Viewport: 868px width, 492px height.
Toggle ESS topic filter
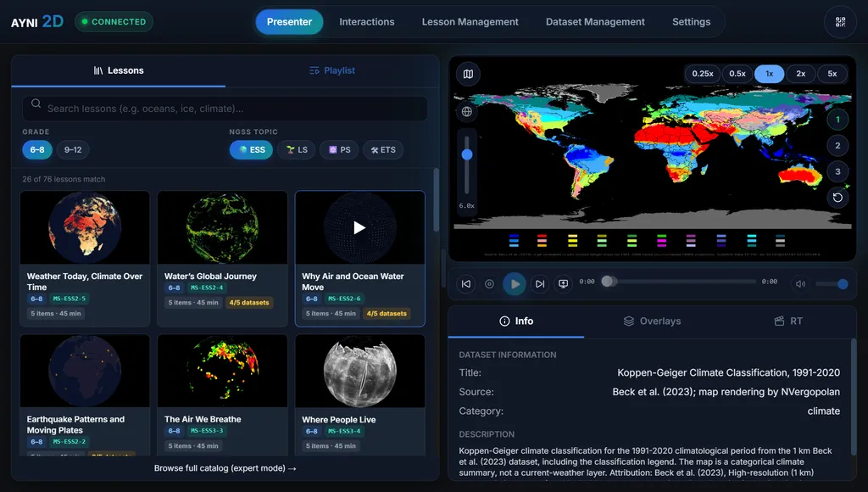tap(251, 149)
